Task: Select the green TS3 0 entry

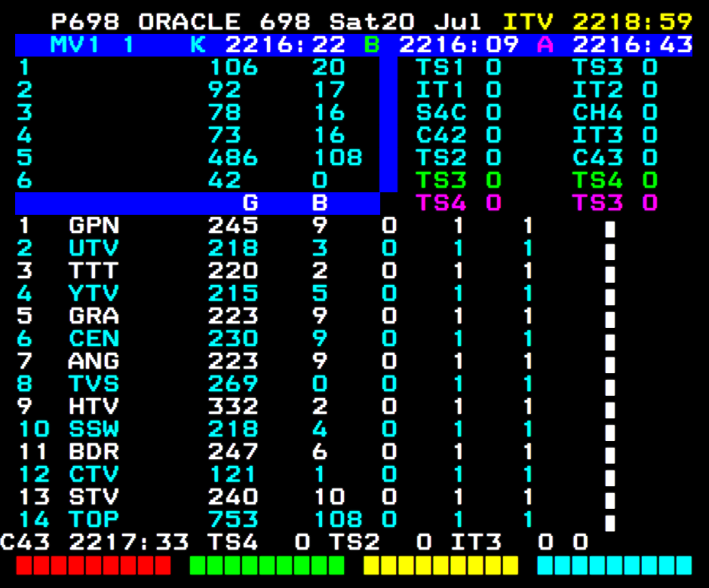Action: coord(459,180)
